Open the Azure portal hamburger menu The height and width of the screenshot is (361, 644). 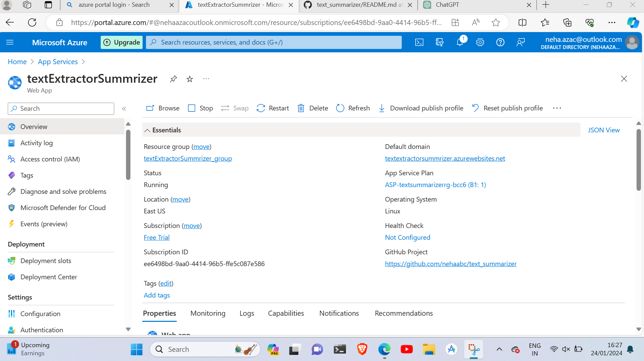point(10,42)
